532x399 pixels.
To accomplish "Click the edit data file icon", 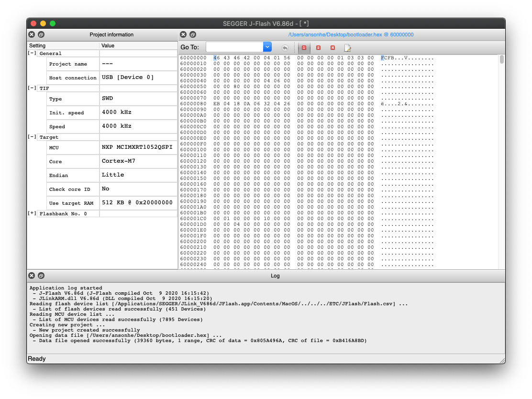I will [x=347, y=48].
